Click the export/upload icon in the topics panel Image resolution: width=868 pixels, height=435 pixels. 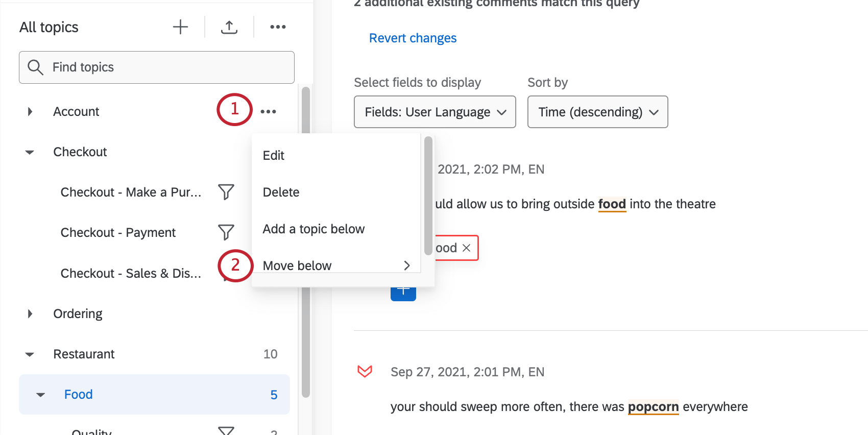click(229, 27)
